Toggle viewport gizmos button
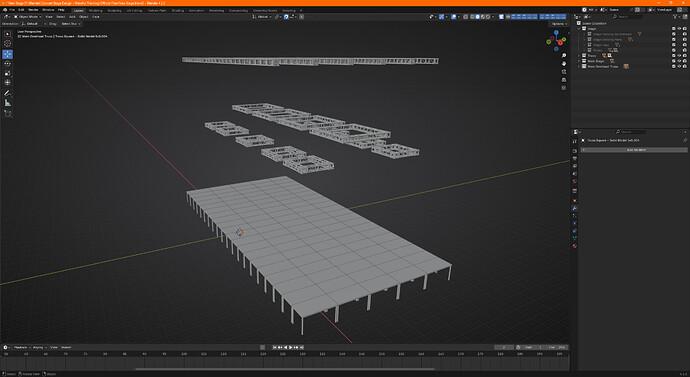The image size is (690, 377). pos(441,17)
